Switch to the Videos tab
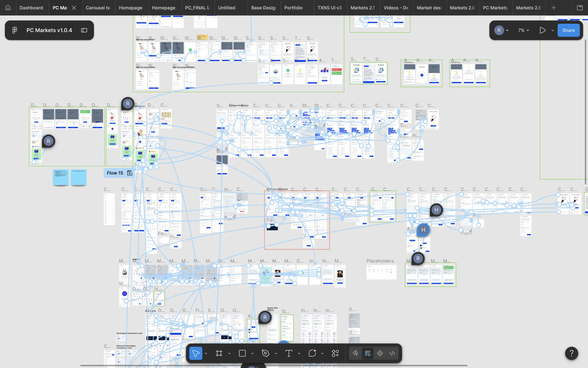The width and height of the screenshot is (588, 368). tap(396, 8)
